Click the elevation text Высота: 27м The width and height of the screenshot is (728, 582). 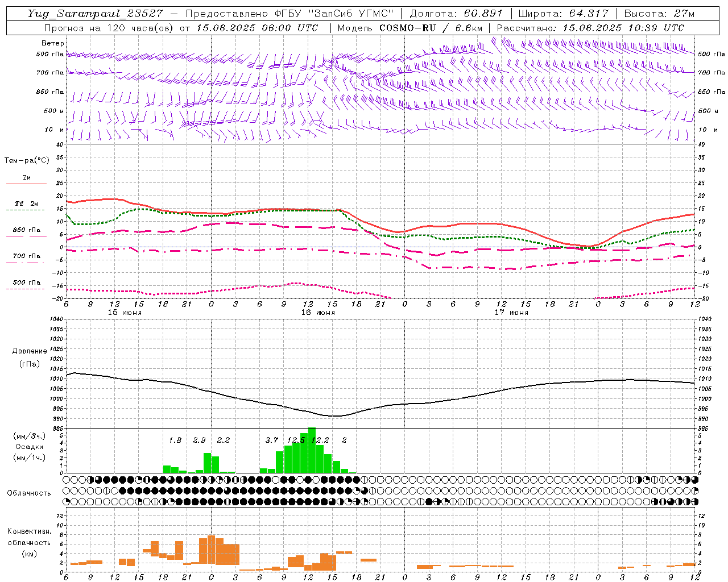pyautogui.click(x=659, y=14)
